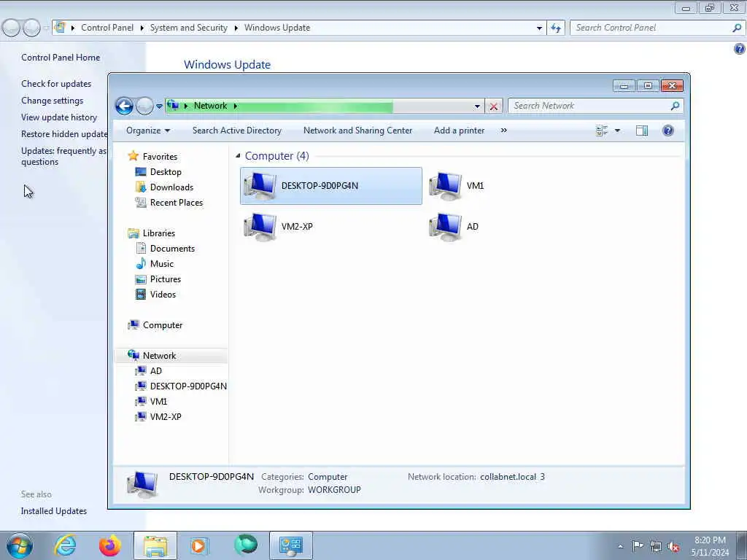Select the DESKTOP-9D0PG4N computer icon
The width and height of the screenshot is (747, 560).
[x=330, y=186]
